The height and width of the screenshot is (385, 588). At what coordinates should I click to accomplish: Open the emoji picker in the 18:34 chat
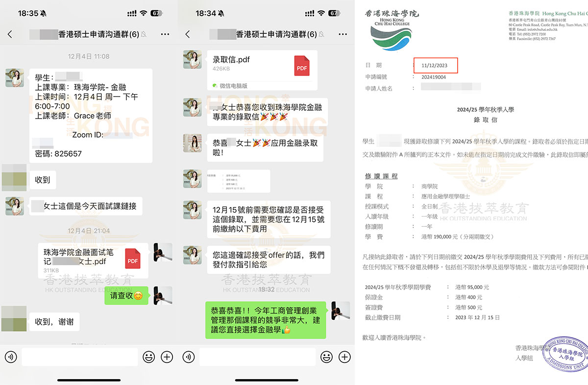coord(326,357)
